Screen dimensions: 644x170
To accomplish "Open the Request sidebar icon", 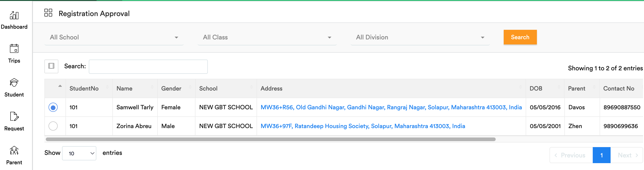I will pyautogui.click(x=14, y=116).
